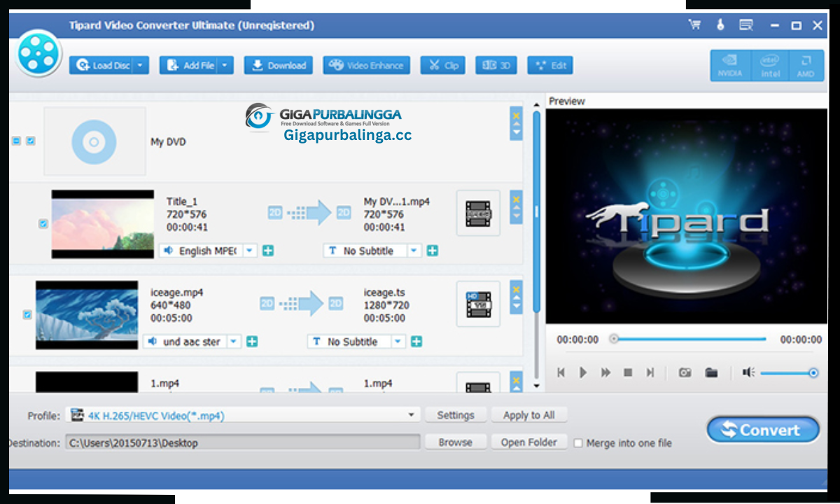This screenshot has height=504, width=840.
Task: Add subtitle for iceage.mp4 plus icon
Action: pos(416,342)
